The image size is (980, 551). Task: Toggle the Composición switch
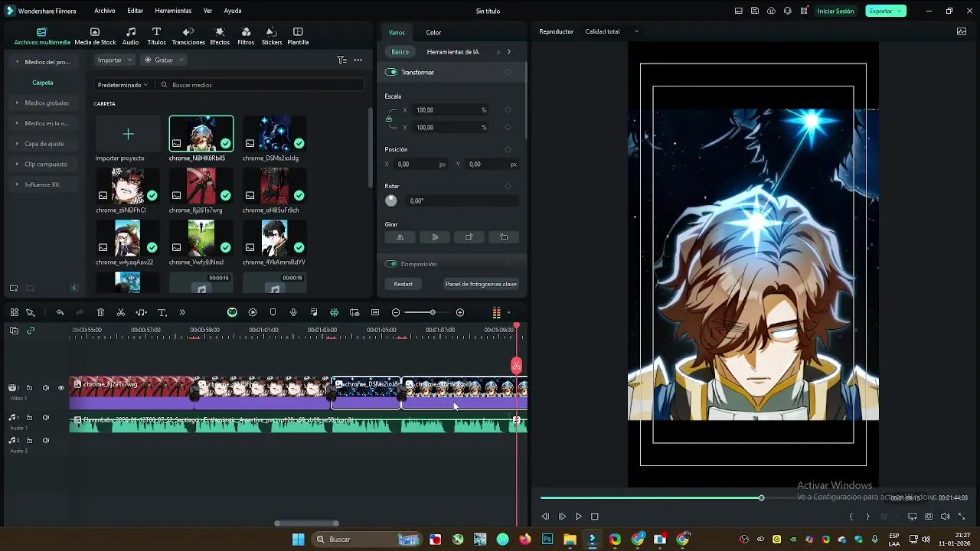pyautogui.click(x=391, y=264)
